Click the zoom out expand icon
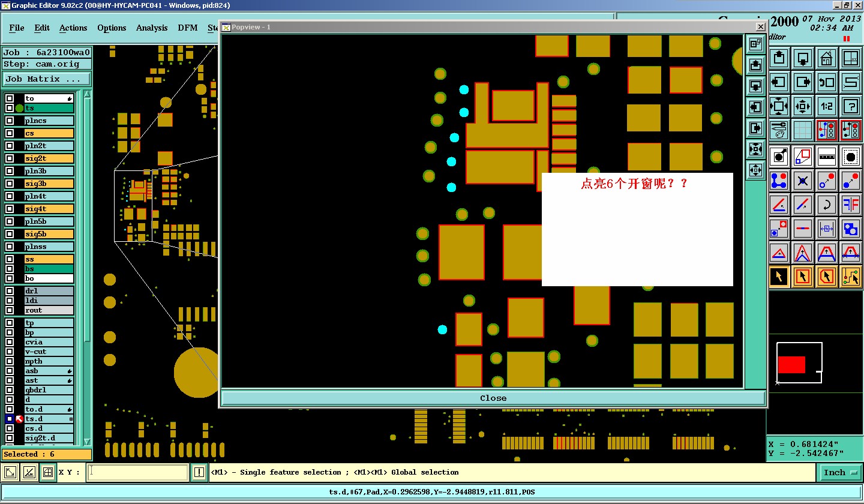The height and width of the screenshot is (504, 864). 779,106
